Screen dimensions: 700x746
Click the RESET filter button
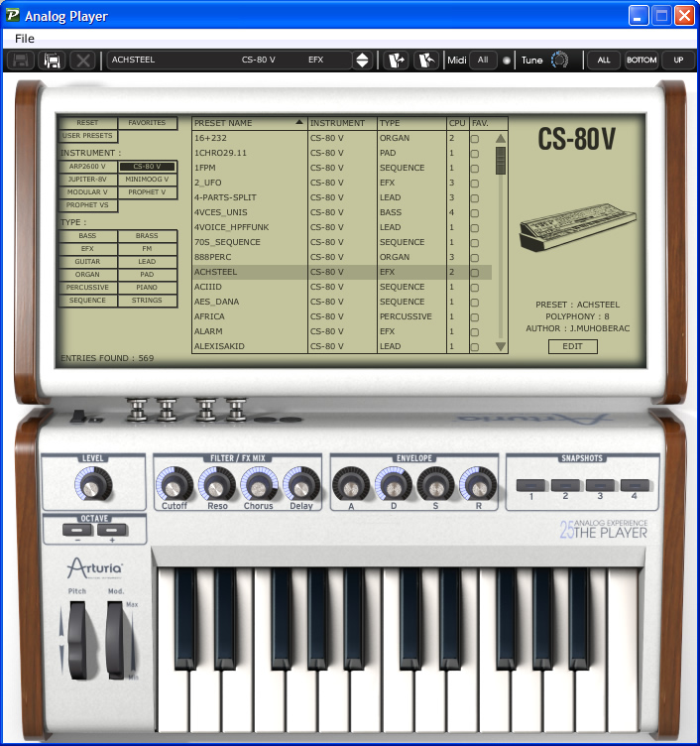click(x=87, y=123)
